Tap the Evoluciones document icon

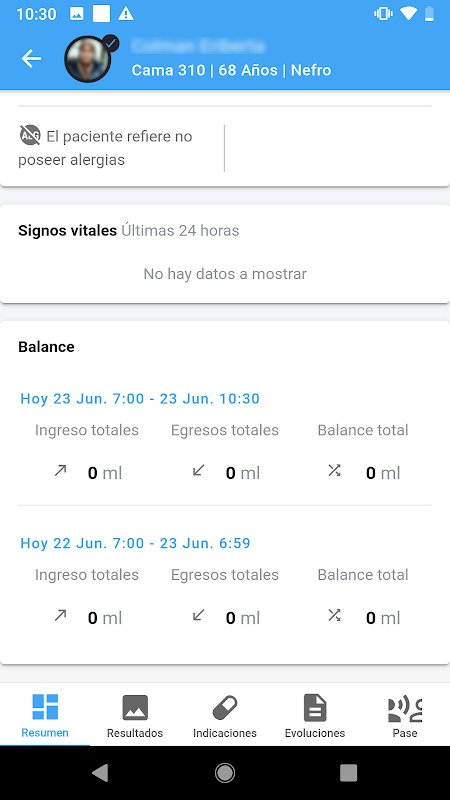pyautogui.click(x=315, y=708)
